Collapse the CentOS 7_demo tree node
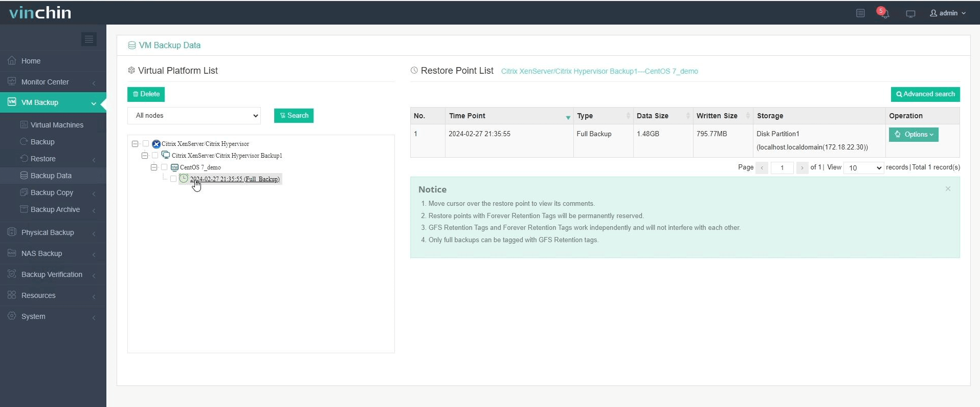980x407 pixels. [x=154, y=167]
